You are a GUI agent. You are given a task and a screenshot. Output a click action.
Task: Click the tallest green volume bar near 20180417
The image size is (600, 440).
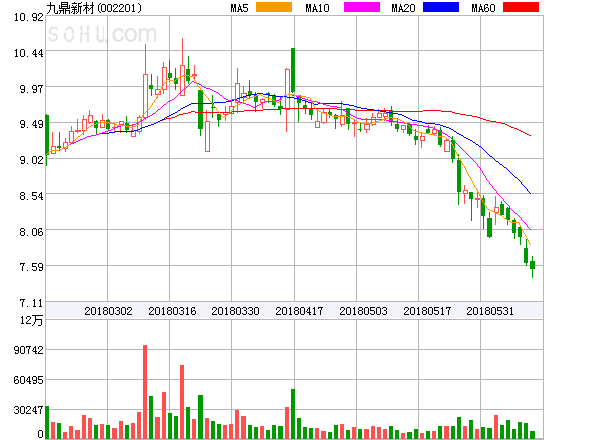293,414
